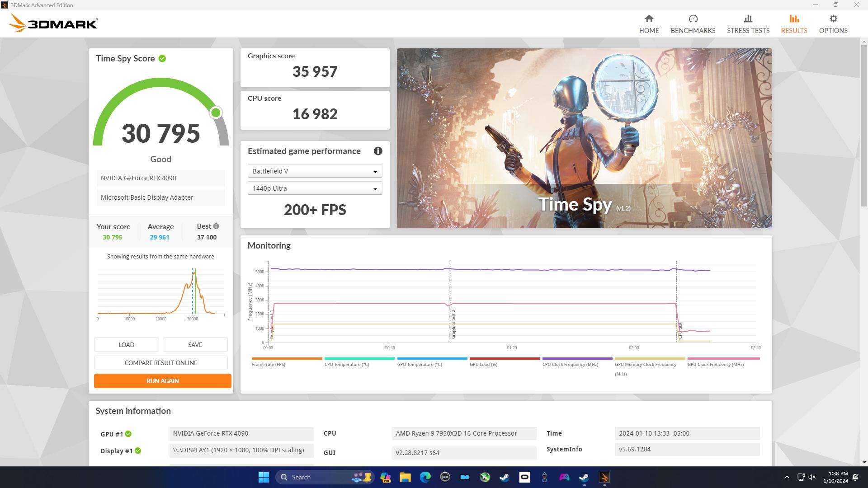Switch to the RESULTS tab

(x=793, y=23)
